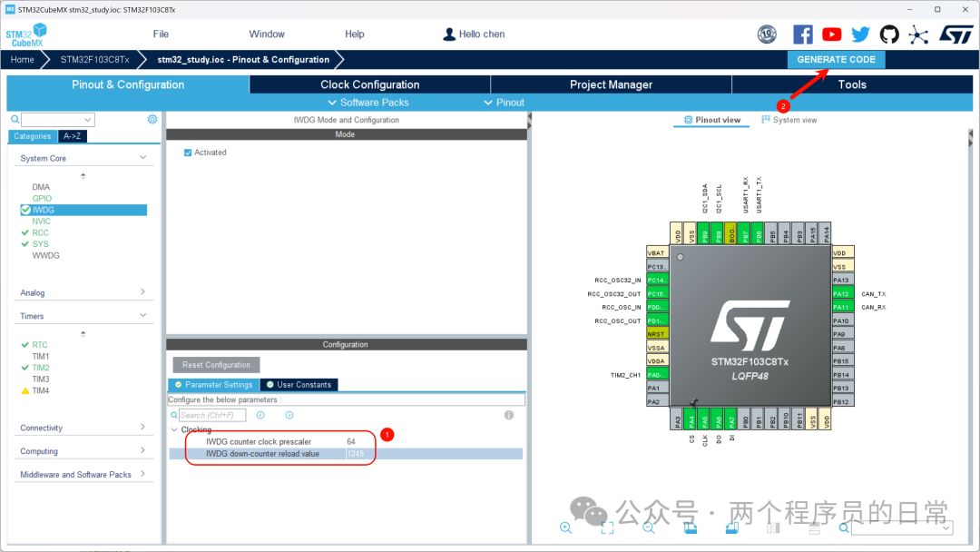The width and height of the screenshot is (980, 552).
Task: Click the 10-year anniversary badge icon
Action: (767, 34)
